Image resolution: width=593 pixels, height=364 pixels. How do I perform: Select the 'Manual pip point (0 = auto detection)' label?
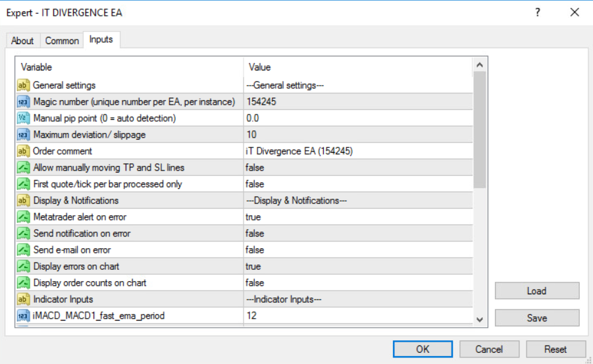[x=105, y=118]
